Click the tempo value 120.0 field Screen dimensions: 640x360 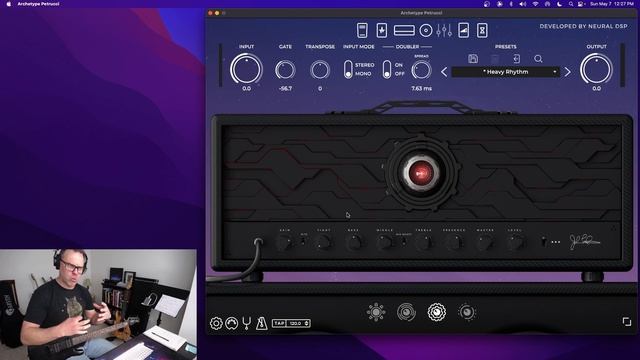click(x=295, y=323)
